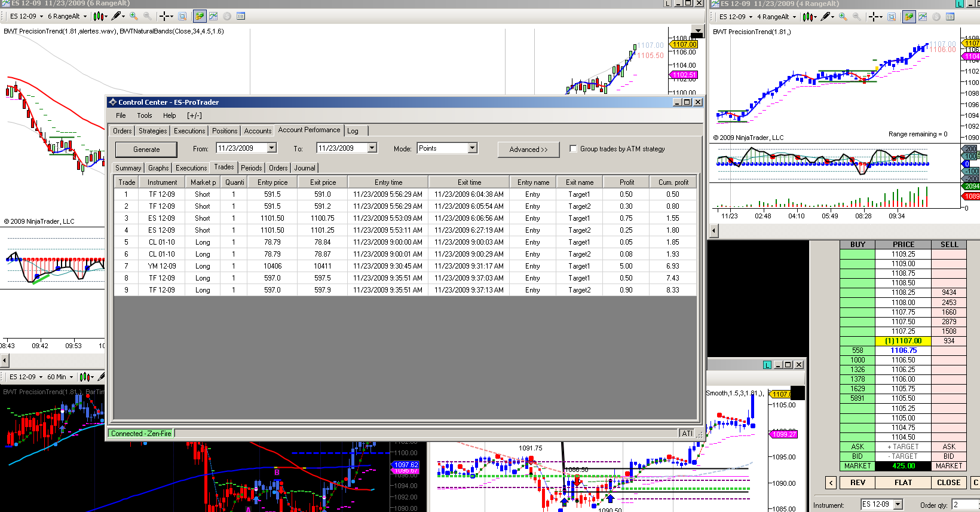The width and height of the screenshot is (980, 512).
Task: Click green L link icon of 4 RangeAlt window
Action: (960, 4)
